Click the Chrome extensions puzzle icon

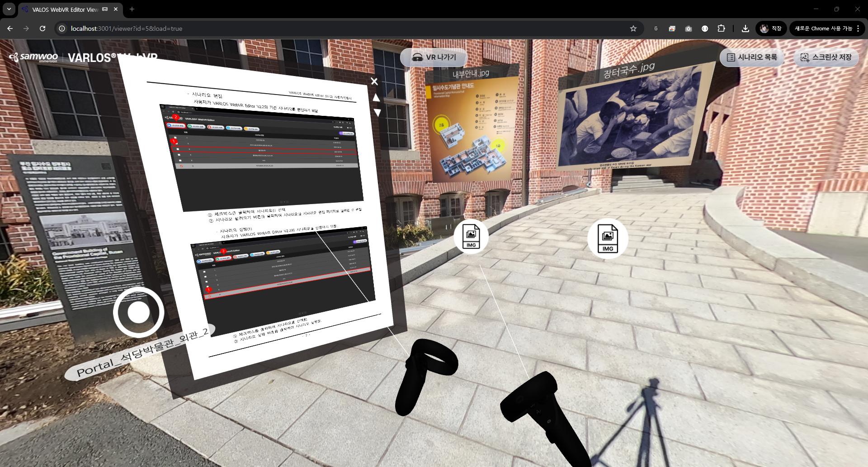click(721, 28)
